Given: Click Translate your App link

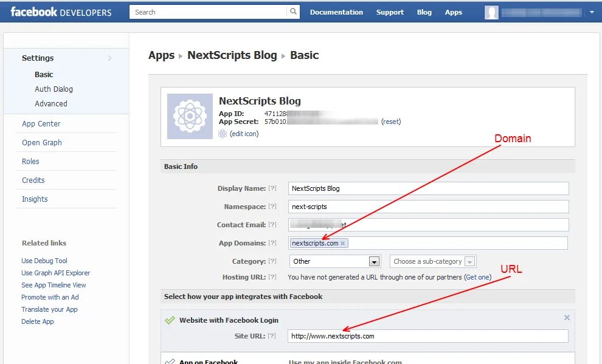Looking at the screenshot, I should click(x=49, y=309).
